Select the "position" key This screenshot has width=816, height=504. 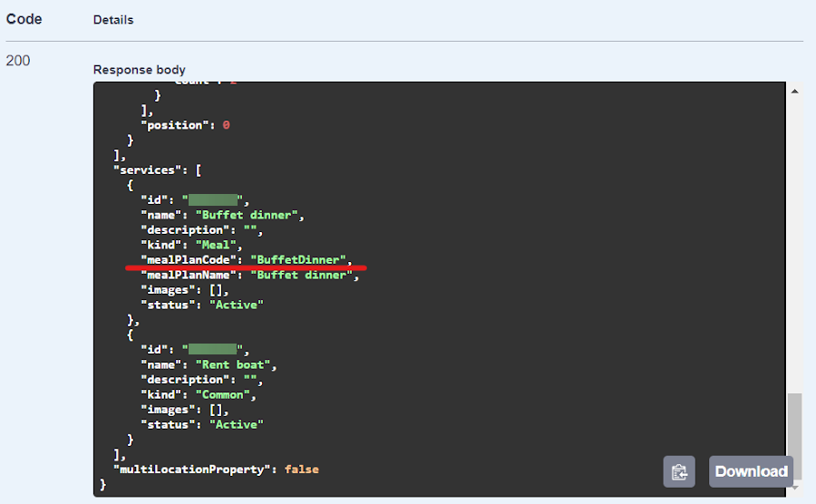point(175,125)
